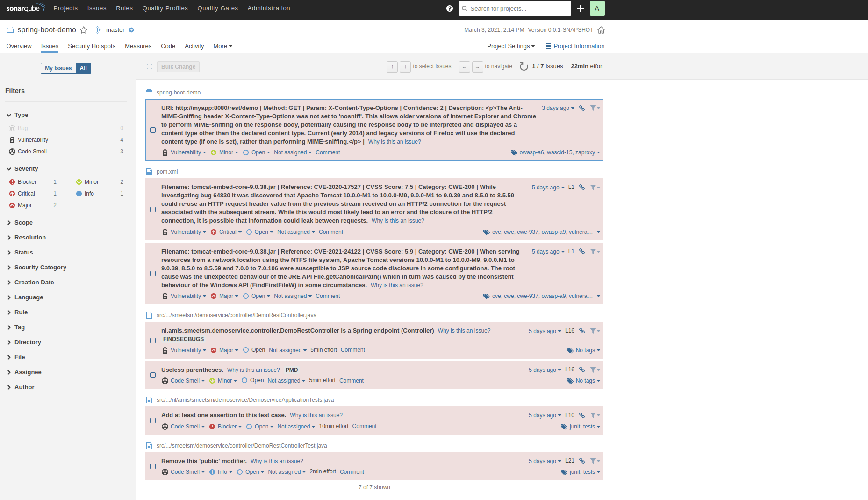Select the bulk-select checkbox above the issue list
The width and height of the screenshot is (868, 500).
150,66
